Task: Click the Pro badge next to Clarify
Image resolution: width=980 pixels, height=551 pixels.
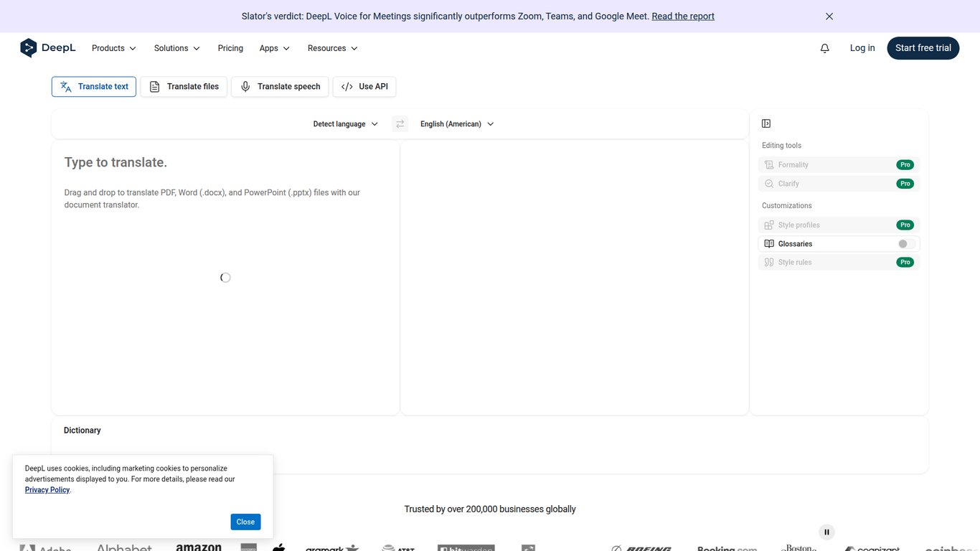Action: (905, 184)
